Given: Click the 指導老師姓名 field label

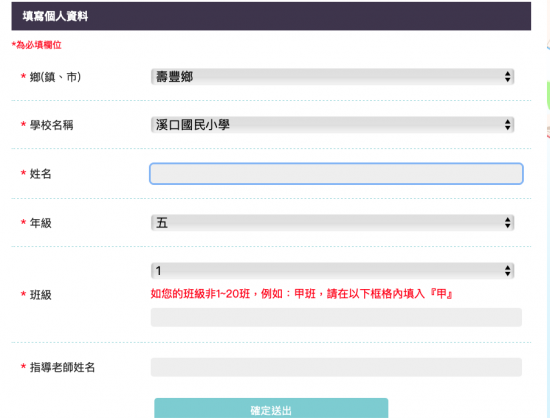Looking at the screenshot, I should (62, 367).
